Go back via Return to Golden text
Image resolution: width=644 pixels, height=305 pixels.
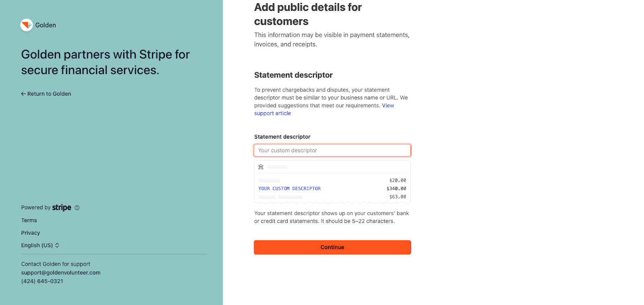pyautogui.click(x=49, y=94)
